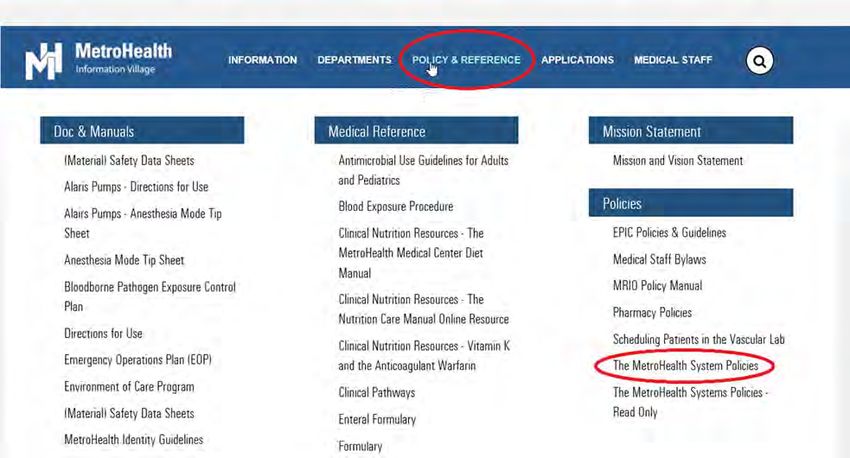Screen dimensions: 850x458
Task: Click the Medical Reference section header
Action: coord(416,131)
